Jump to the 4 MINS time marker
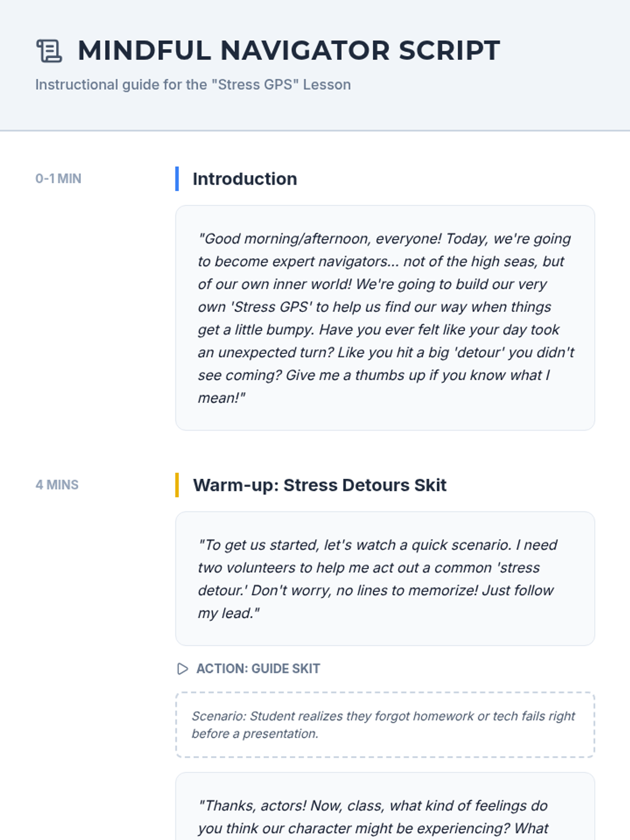630x840 pixels. tap(57, 485)
